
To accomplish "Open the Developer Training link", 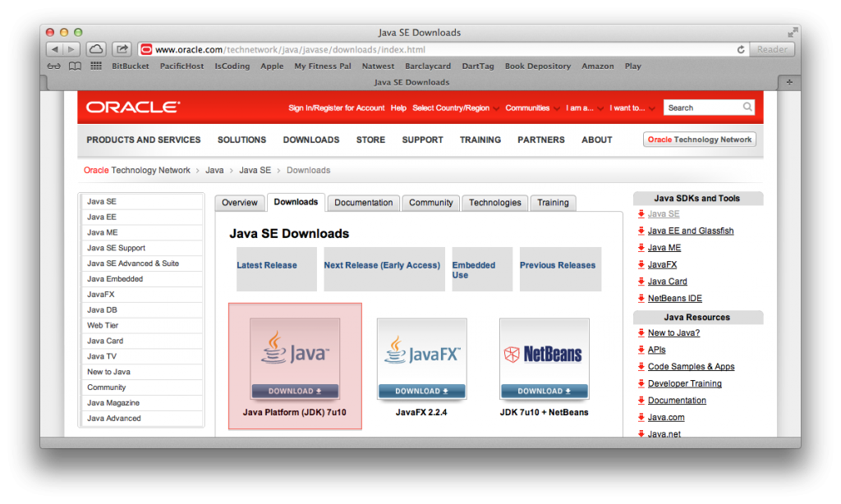I will pyautogui.click(x=684, y=383).
